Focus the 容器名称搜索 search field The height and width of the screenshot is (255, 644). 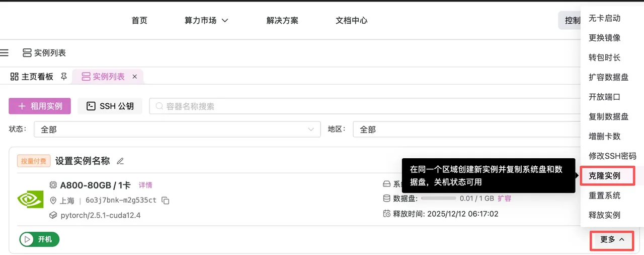click(x=365, y=106)
